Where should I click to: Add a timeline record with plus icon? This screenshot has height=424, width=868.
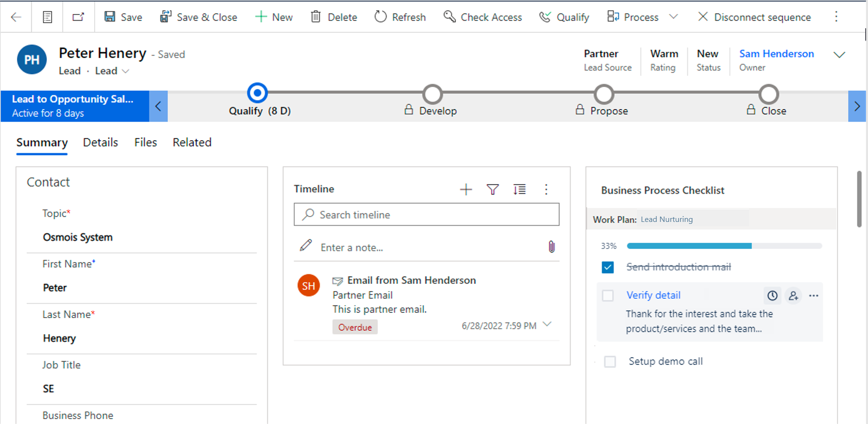466,190
